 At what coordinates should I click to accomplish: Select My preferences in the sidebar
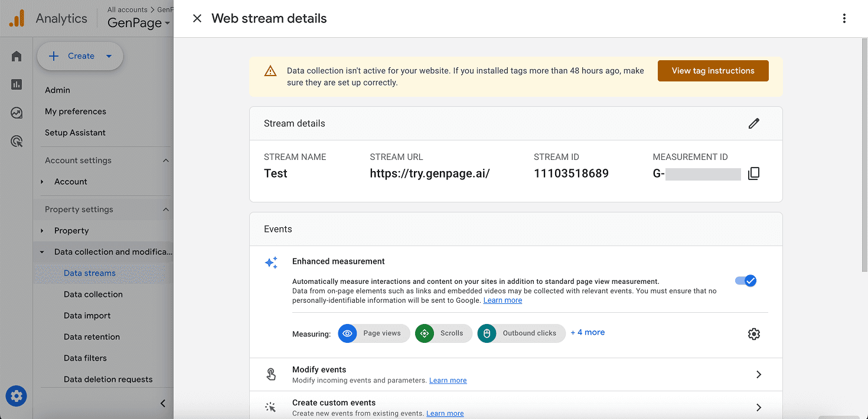coord(76,112)
